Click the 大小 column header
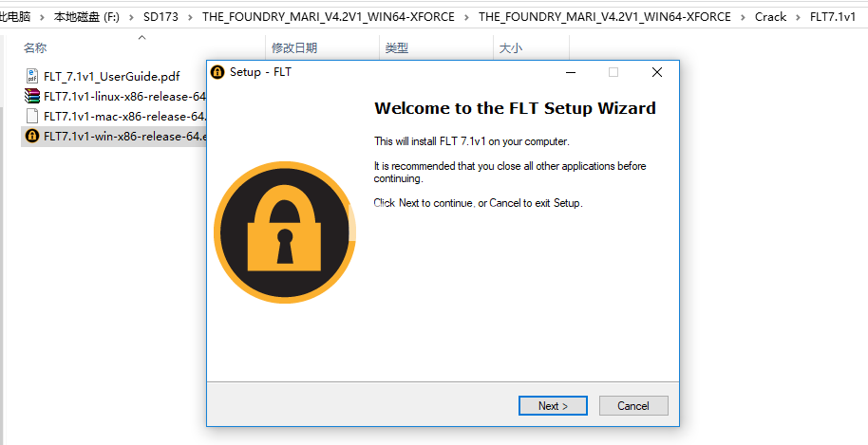The image size is (868, 445). pyautogui.click(x=510, y=48)
